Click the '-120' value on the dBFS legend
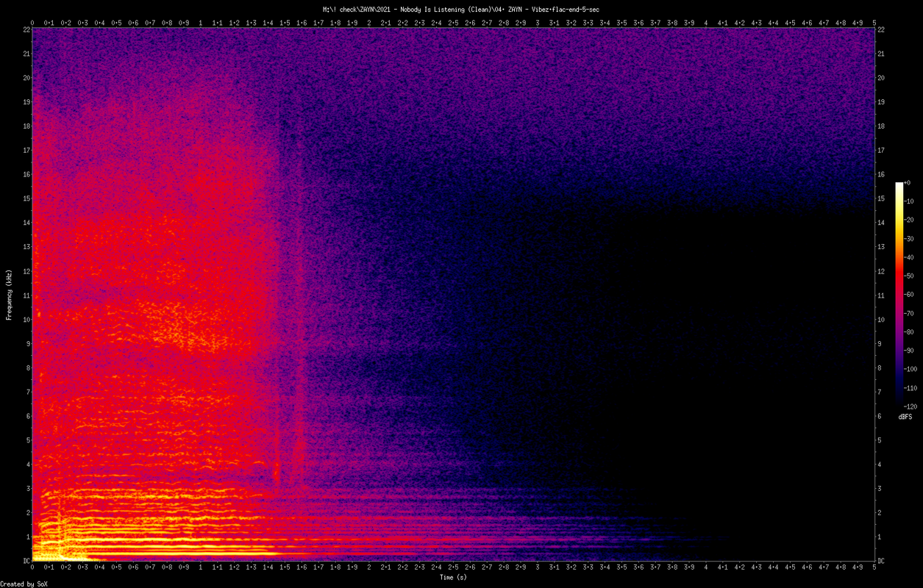The height and width of the screenshot is (588, 923). coord(910,406)
